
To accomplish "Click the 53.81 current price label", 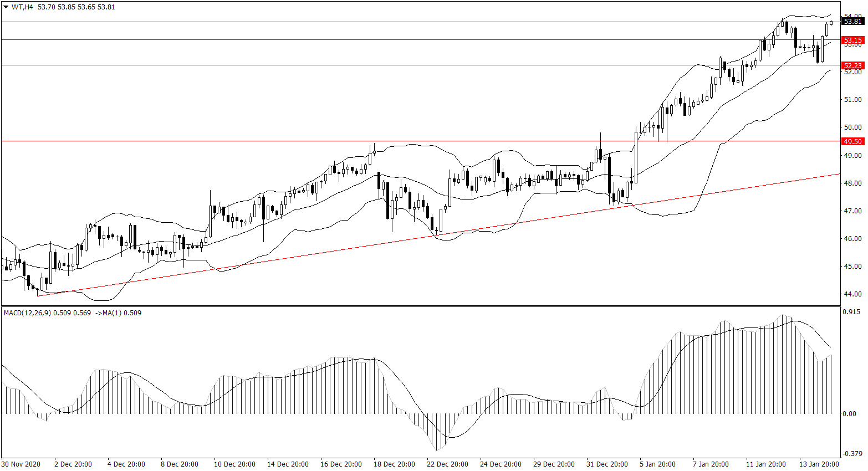I will pyautogui.click(x=852, y=22).
